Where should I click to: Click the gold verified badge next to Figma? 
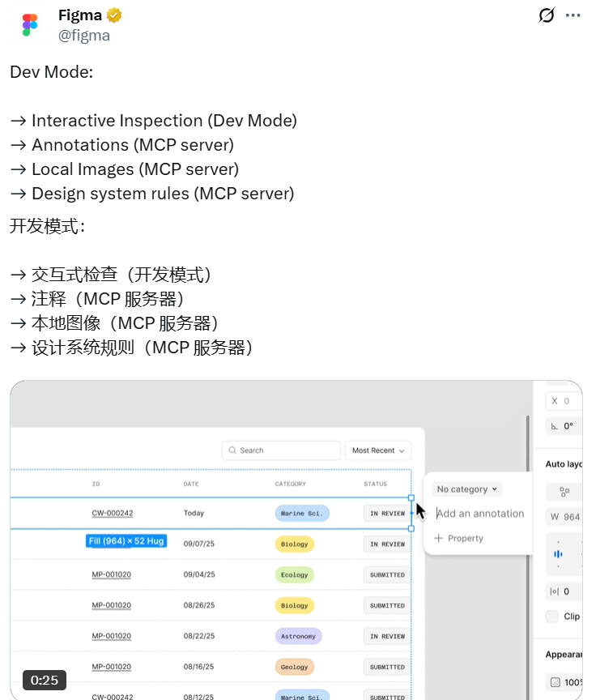tap(115, 15)
